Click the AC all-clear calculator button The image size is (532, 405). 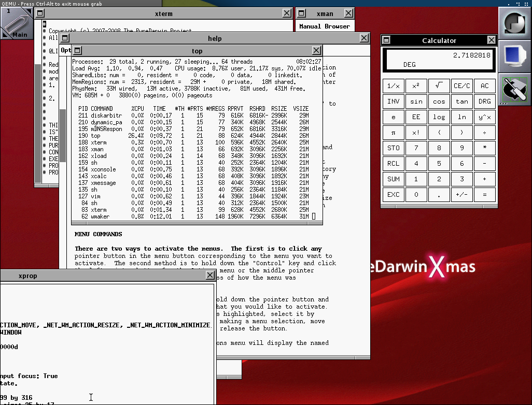point(484,86)
